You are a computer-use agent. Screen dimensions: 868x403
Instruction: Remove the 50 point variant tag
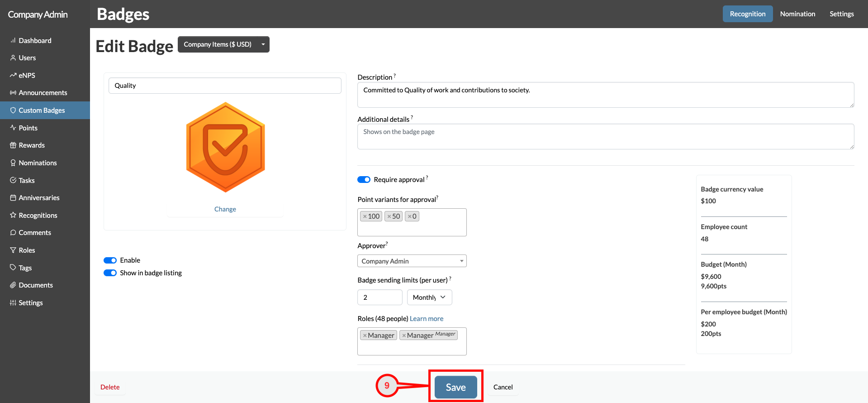(x=389, y=216)
